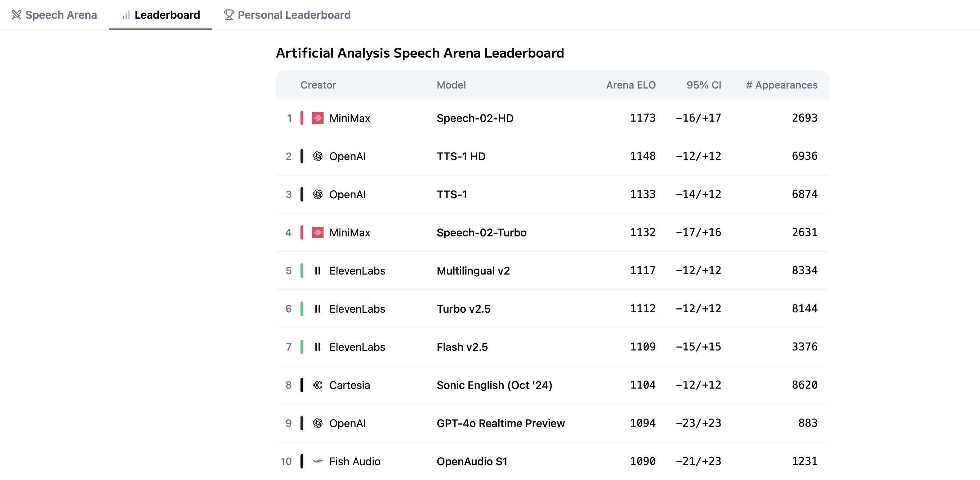Select the Leaderboard tab
Screen dimensions: 980x480
tap(161, 15)
